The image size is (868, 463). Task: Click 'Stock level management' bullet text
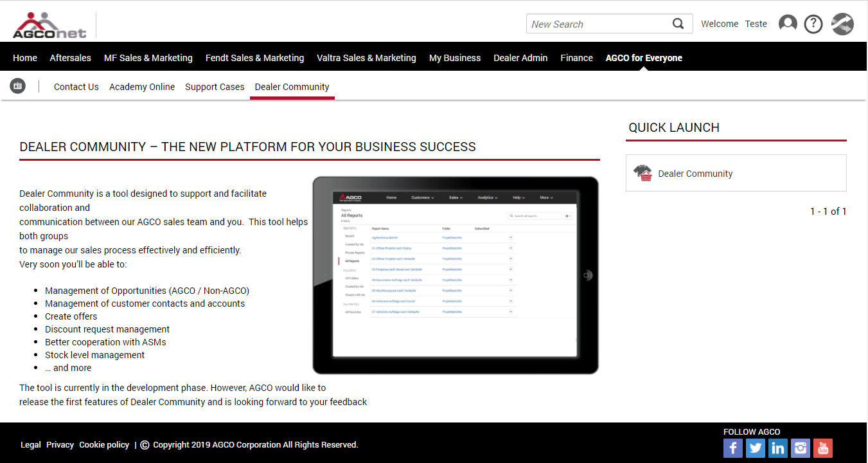[x=94, y=355]
